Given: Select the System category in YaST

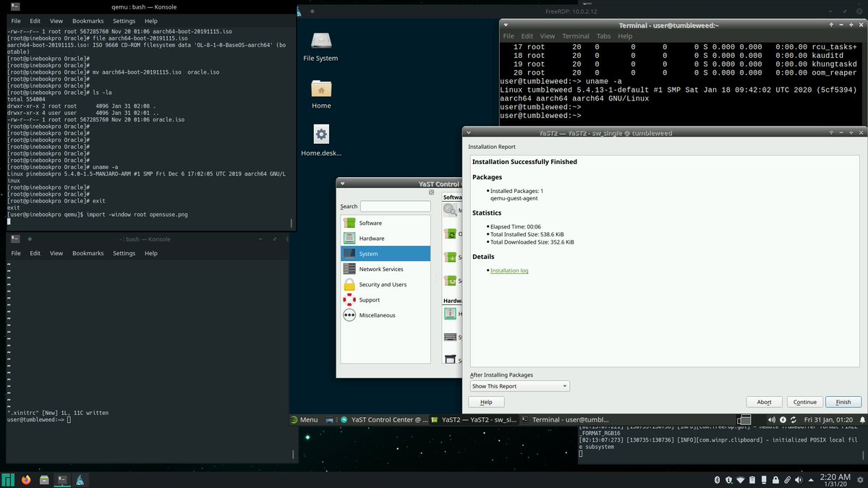Looking at the screenshot, I should point(386,254).
